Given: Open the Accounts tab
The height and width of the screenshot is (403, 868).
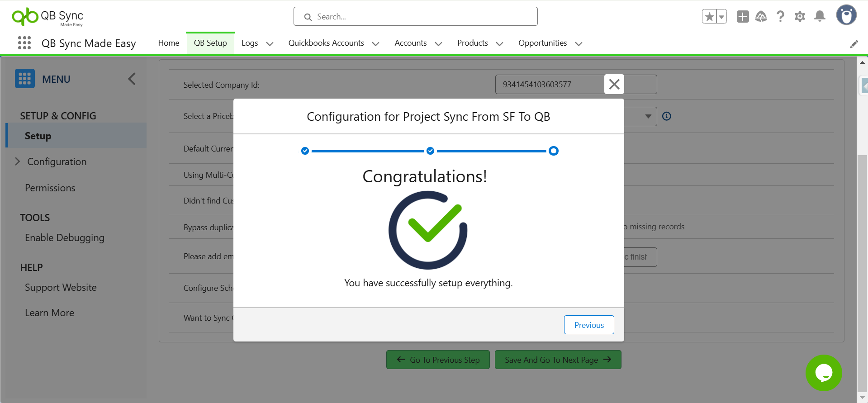Looking at the screenshot, I should [x=411, y=43].
